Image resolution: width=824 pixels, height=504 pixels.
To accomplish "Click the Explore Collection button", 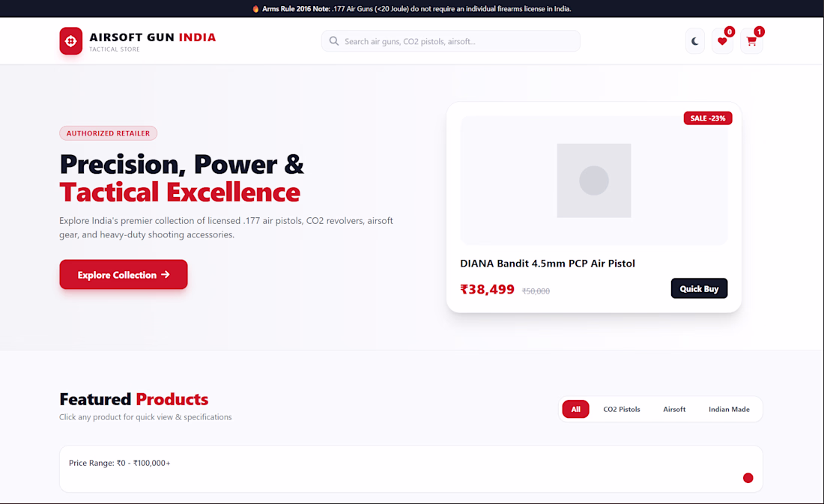I will click(x=124, y=274).
